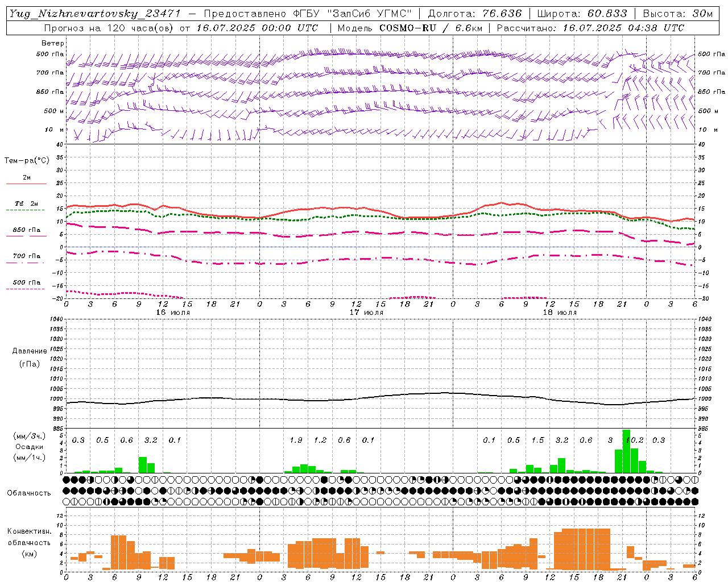This screenshot has width=728, height=582.
Task: Click the Тем-ра(°C) temperature panel title
Action: [x=27, y=161]
